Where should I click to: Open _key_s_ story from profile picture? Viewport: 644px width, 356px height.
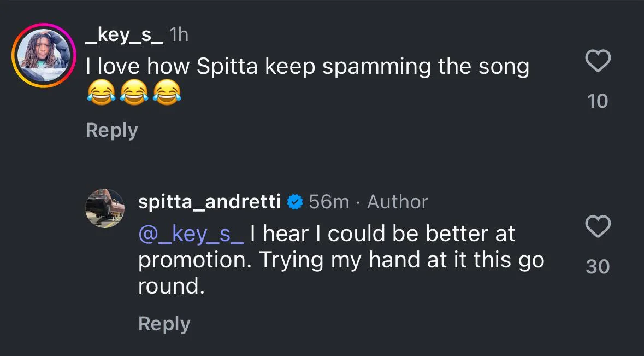(44, 55)
